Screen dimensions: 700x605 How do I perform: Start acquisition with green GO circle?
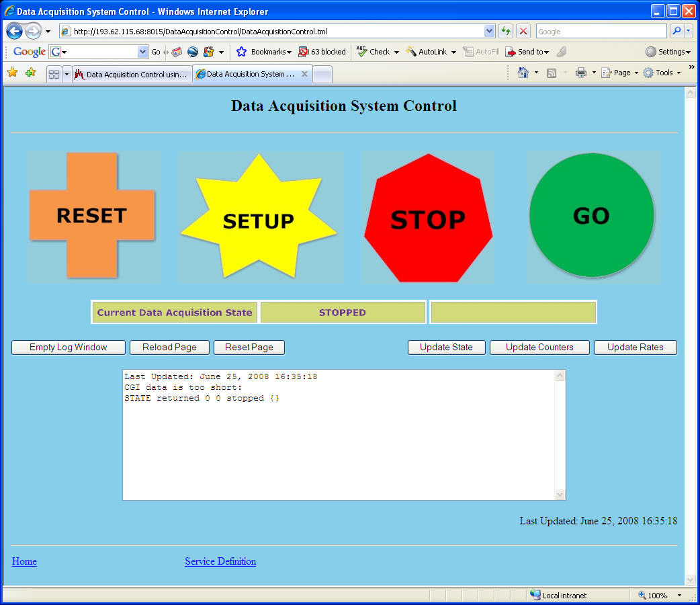[591, 215]
